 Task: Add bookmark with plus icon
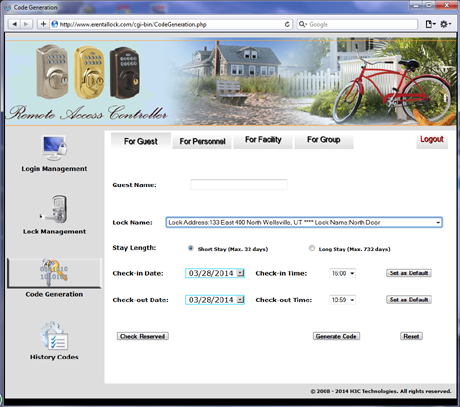pyautogui.click(x=43, y=24)
